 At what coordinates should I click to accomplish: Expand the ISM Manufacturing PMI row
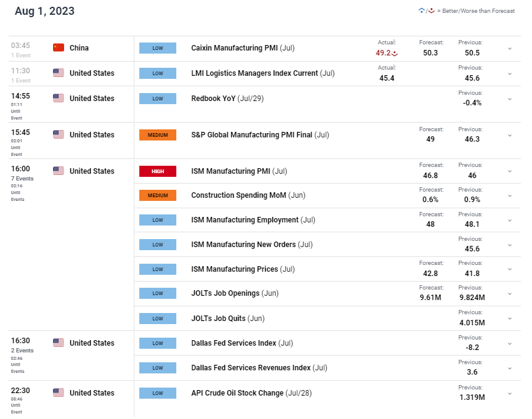pos(510,171)
